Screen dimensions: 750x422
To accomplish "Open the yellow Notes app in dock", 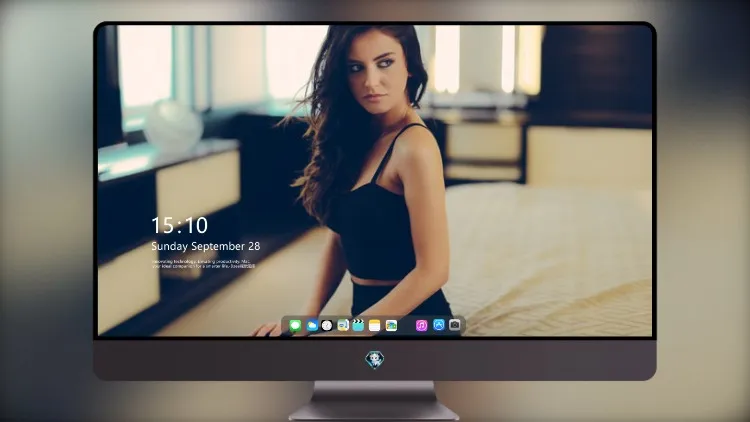I will pos(375,326).
